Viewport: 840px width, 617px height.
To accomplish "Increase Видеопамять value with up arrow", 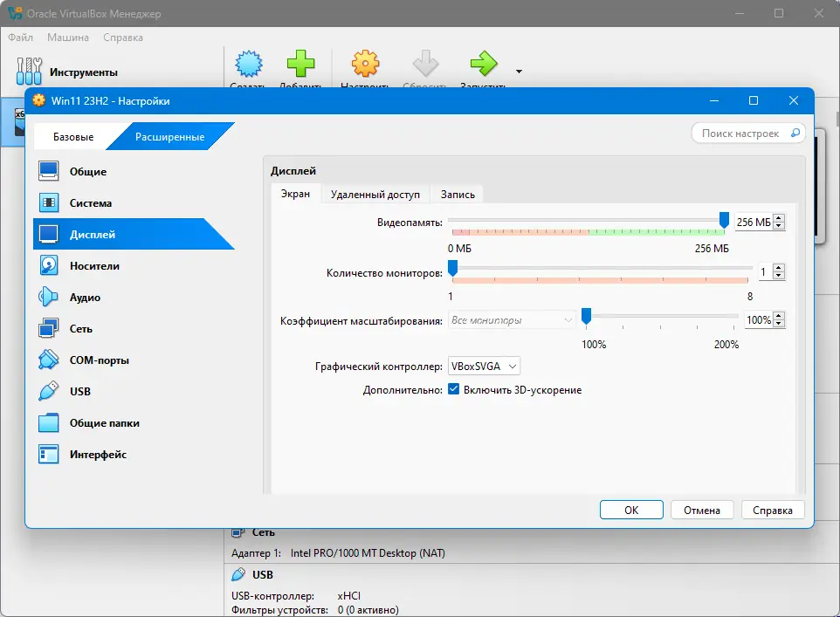I will point(780,218).
